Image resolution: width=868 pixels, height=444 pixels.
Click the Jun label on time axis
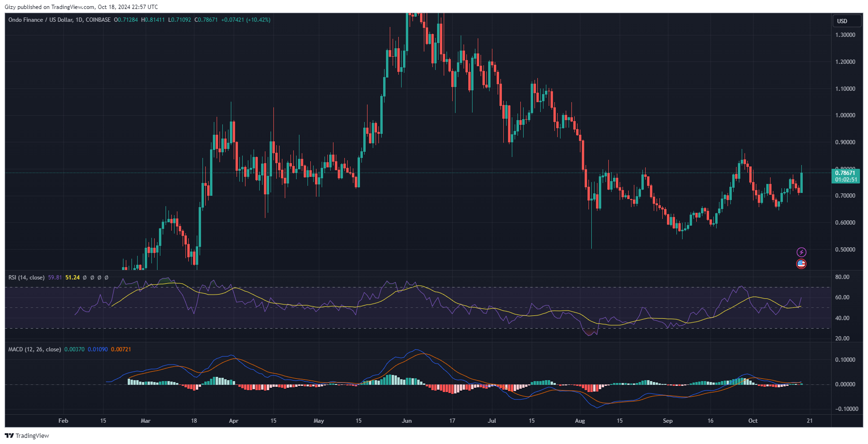pos(407,421)
